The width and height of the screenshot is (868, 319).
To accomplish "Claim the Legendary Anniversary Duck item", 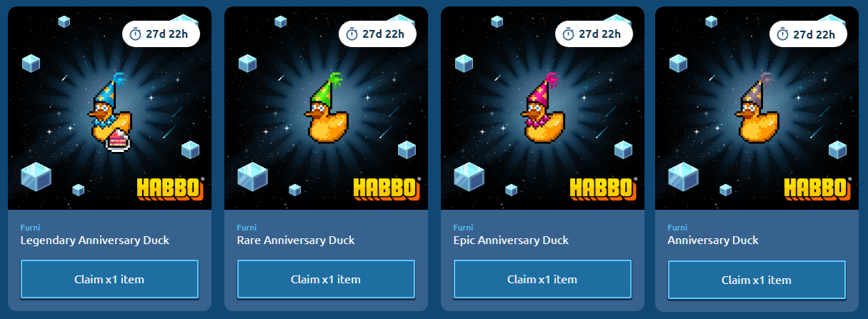I will click(109, 279).
